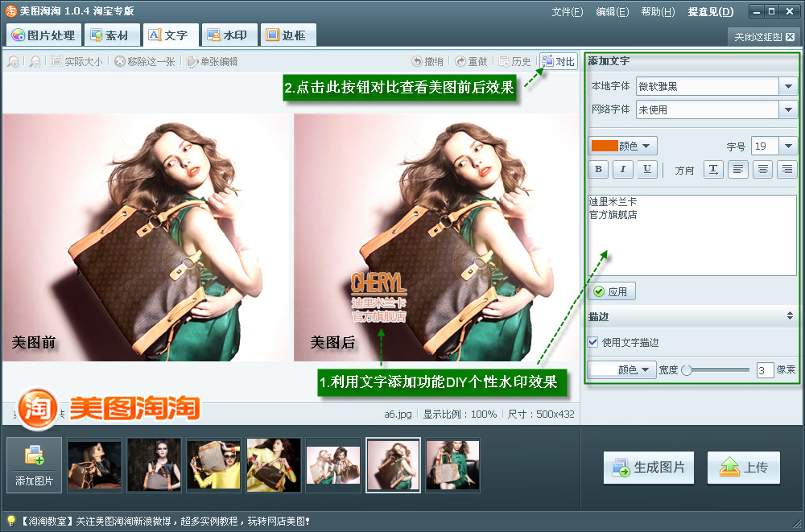Click the 美图前 before image
Image resolution: width=805 pixels, height=532 pixels.
(x=147, y=237)
